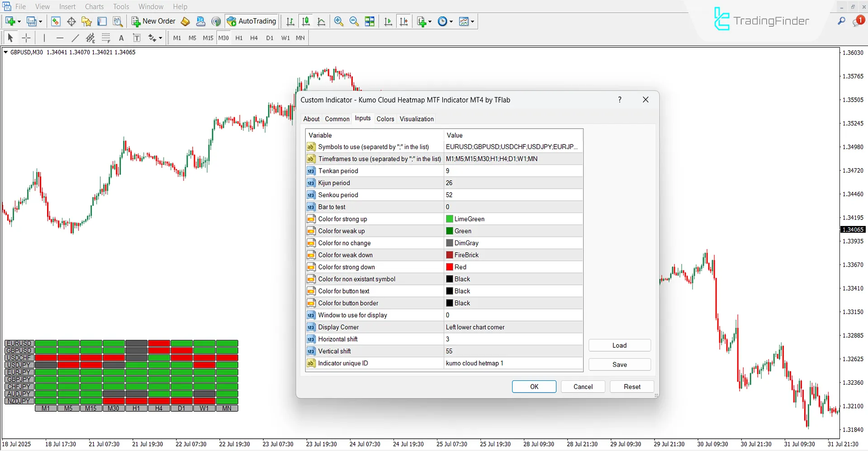Viewport: 868px width, 451px height.
Task: Select the Zoom In magnifier
Action: [338, 21]
